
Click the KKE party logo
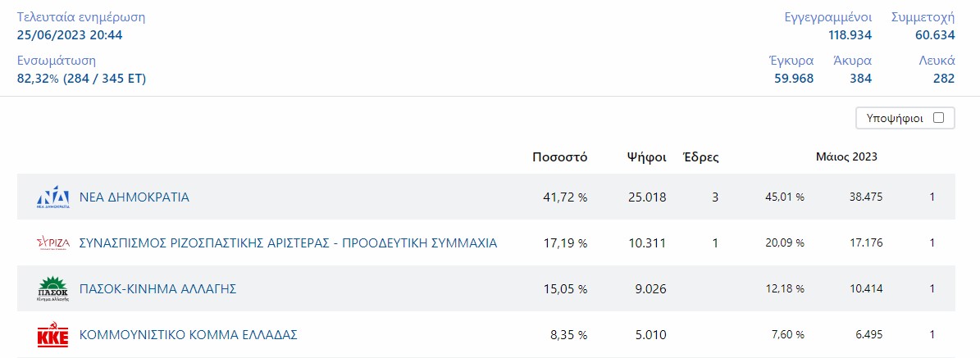(x=52, y=334)
